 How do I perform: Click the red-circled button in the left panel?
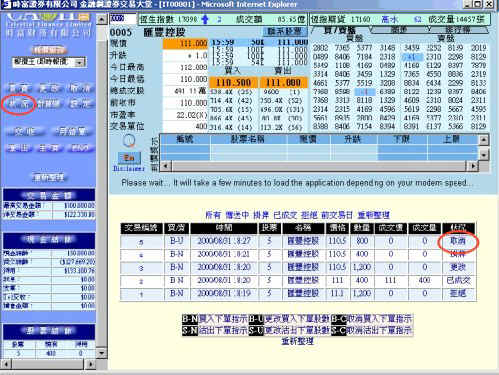click(18, 104)
